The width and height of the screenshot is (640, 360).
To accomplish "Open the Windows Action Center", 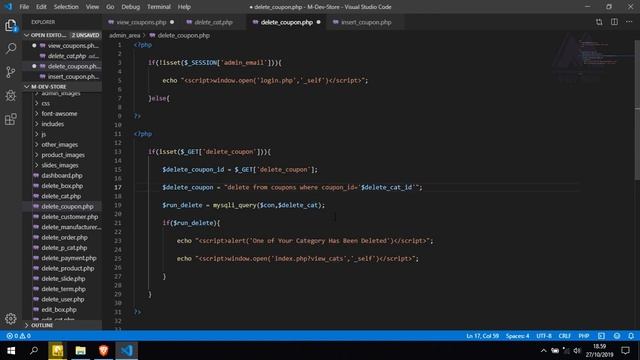I will (625, 351).
